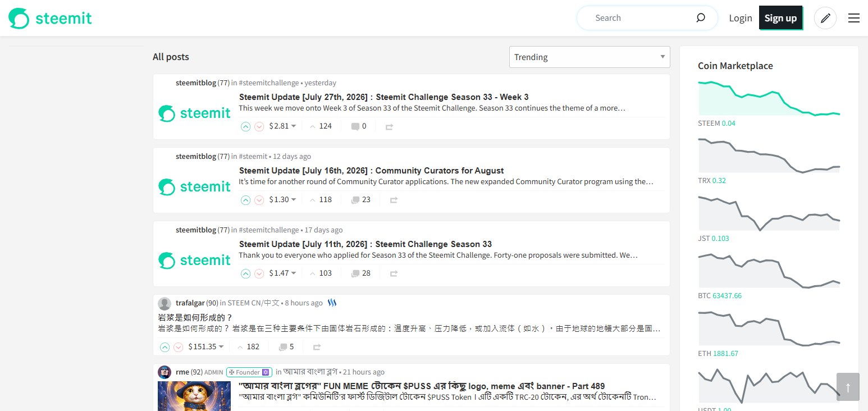This screenshot has width=868, height=411.
Task: Click the Founder badge next to rme
Action: click(249, 372)
